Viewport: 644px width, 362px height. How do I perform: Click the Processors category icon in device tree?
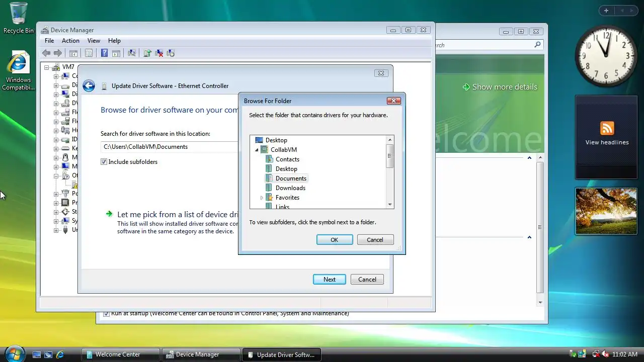click(65, 203)
